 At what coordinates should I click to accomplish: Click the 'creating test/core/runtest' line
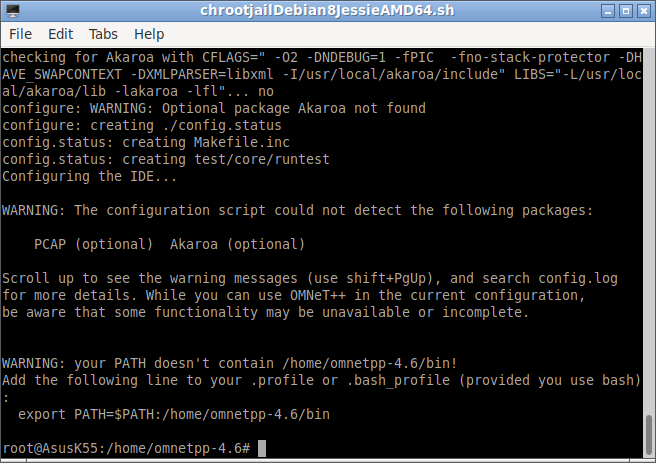pyautogui.click(x=166, y=159)
